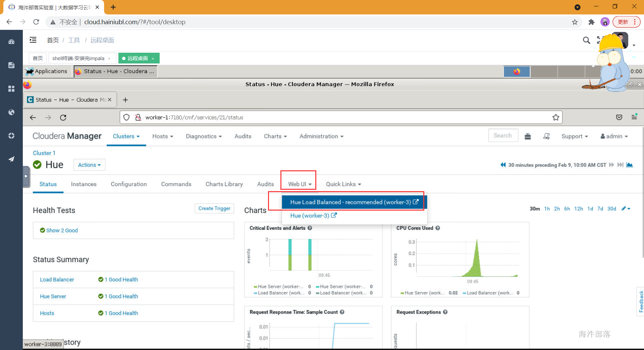
Task: Click the magnifier search icon in the page header
Action: click(586, 40)
